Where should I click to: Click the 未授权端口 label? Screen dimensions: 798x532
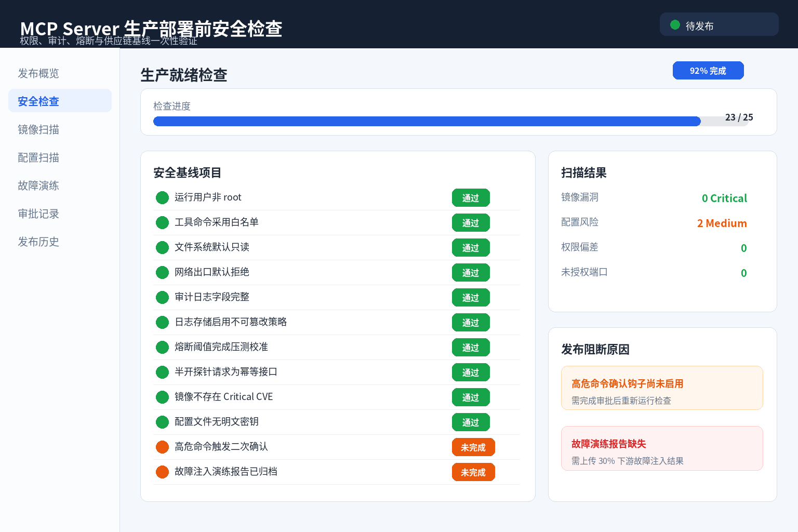click(x=584, y=272)
